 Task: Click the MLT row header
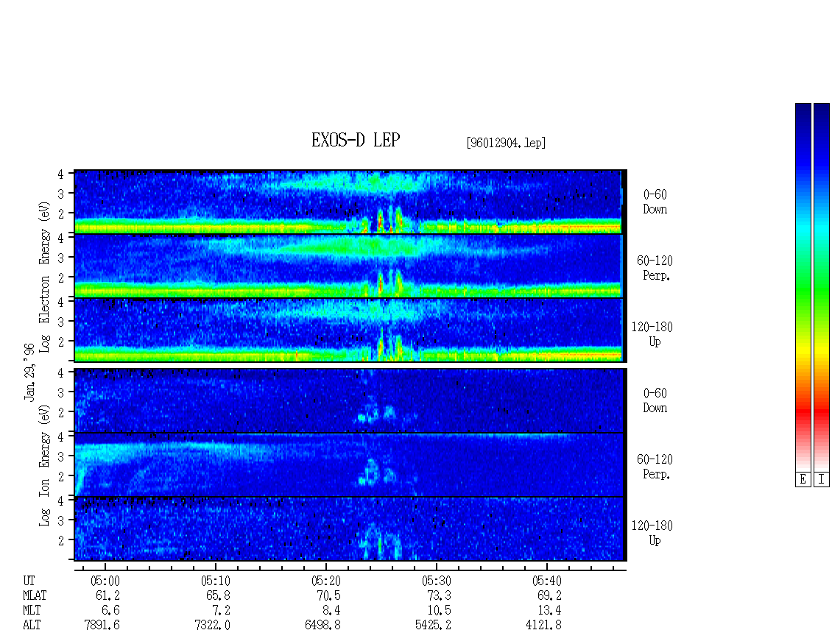(32, 611)
